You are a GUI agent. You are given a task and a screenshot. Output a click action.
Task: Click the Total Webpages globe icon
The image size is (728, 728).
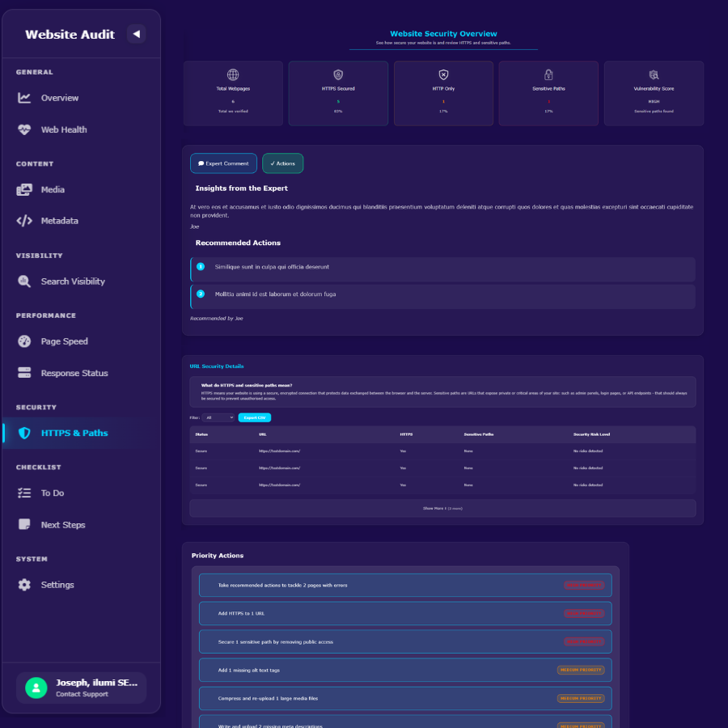pyautogui.click(x=232, y=74)
